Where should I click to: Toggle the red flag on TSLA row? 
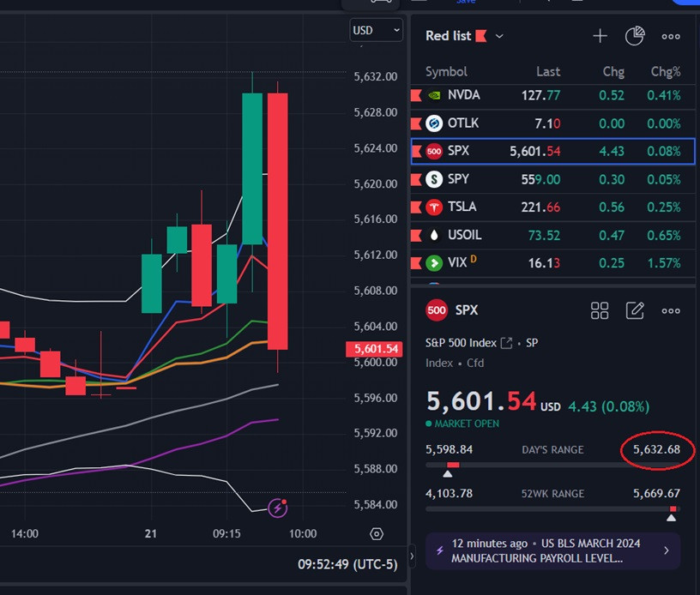(x=416, y=207)
